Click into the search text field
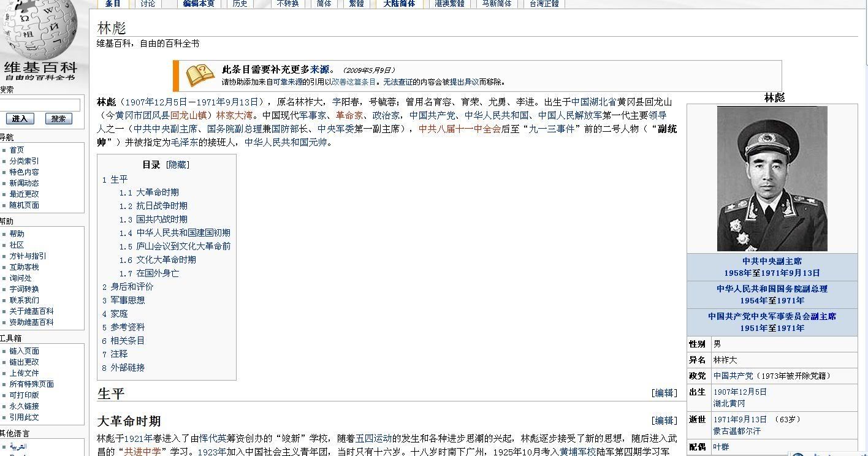Screen dimensions: 868x456 40,105
